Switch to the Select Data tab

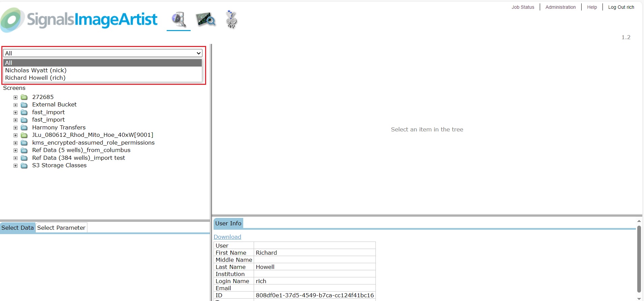pos(18,228)
